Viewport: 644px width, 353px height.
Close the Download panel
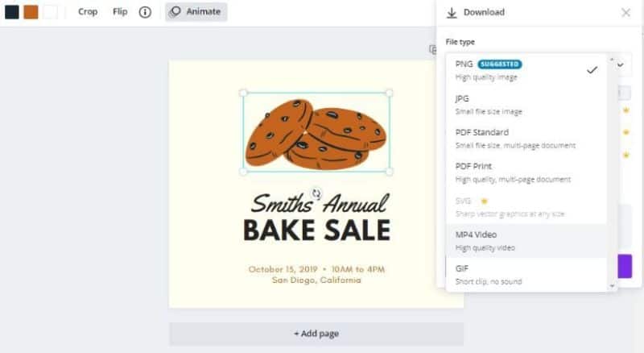pyautogui.click(x=626, y=12)
